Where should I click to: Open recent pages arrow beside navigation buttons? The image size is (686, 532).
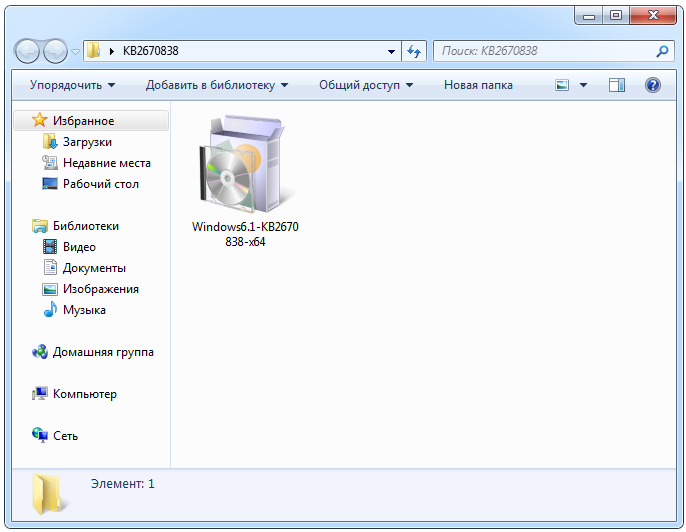point(76,52)
